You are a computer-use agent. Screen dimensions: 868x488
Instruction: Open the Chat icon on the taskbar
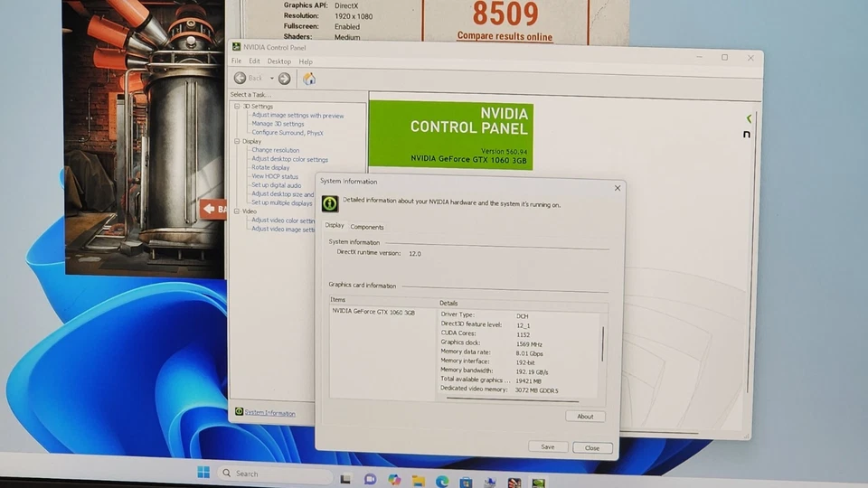[370, 480]
